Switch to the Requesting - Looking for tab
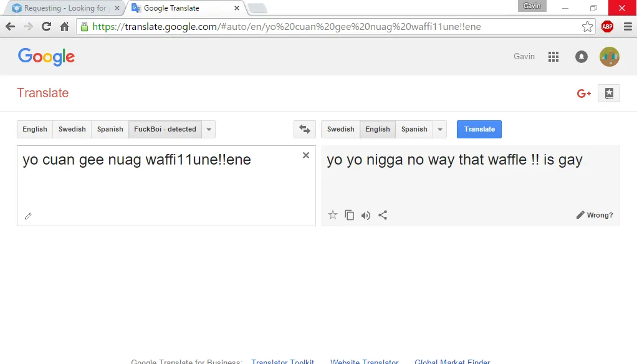 click(65, 8)
